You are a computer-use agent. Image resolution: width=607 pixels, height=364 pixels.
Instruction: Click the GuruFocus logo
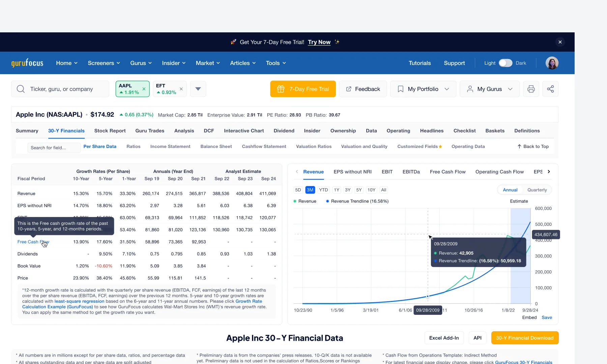pos(27,63)
